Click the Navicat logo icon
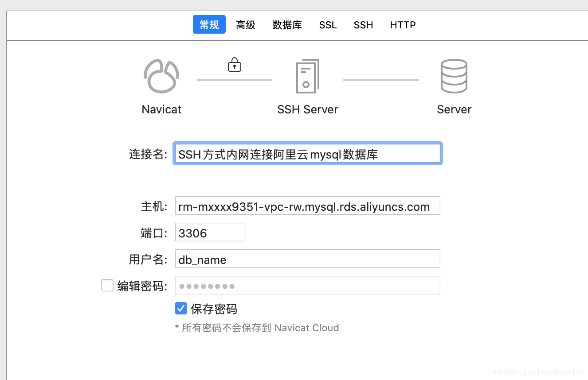This screenshot has width=588, height=380. click(x=161, y=76)
